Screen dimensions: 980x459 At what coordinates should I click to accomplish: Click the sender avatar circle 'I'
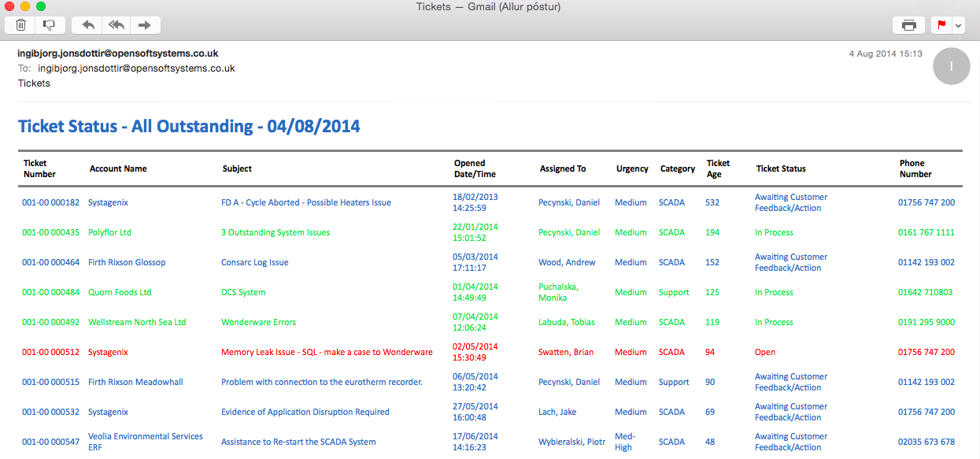click(x=951, y=67)
